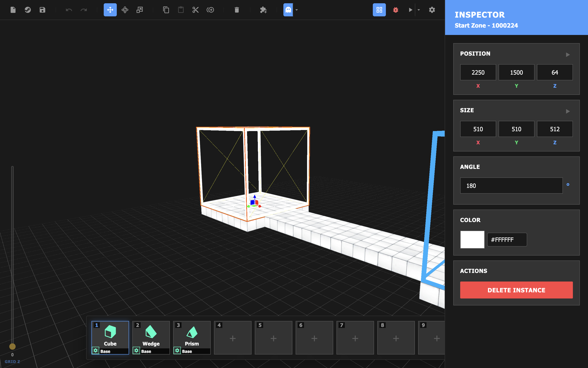588x368 pixels.
Task: Undo the last action
Action: [x=69, y=10]
